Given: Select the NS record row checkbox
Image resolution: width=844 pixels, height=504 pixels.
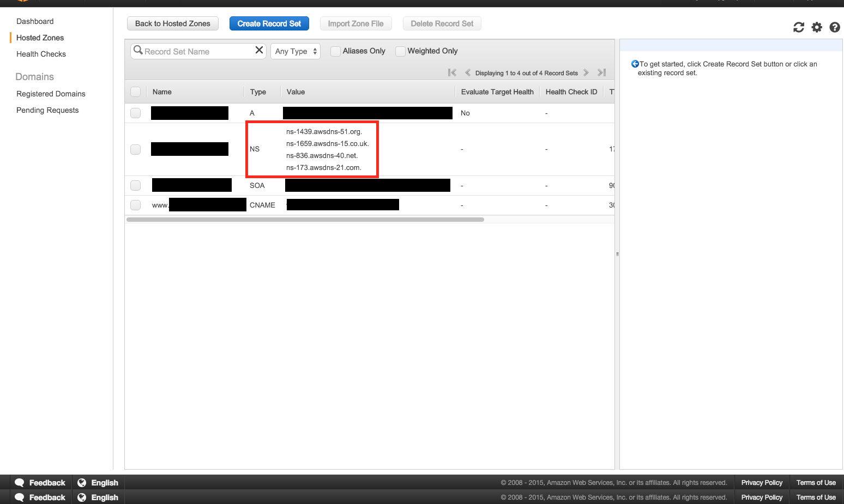Looking at the screenshot, I should (x=136, y=149).
